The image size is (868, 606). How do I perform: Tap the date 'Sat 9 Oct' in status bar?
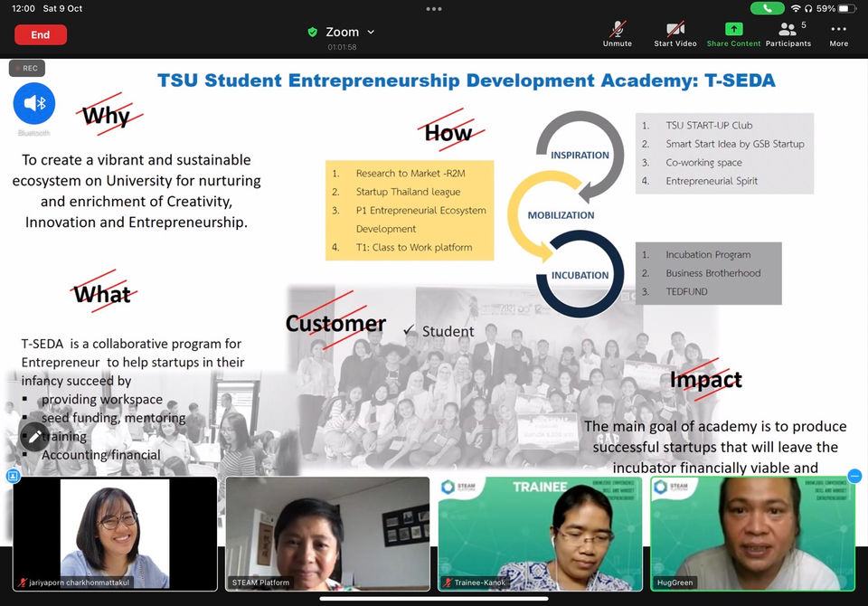62,8
